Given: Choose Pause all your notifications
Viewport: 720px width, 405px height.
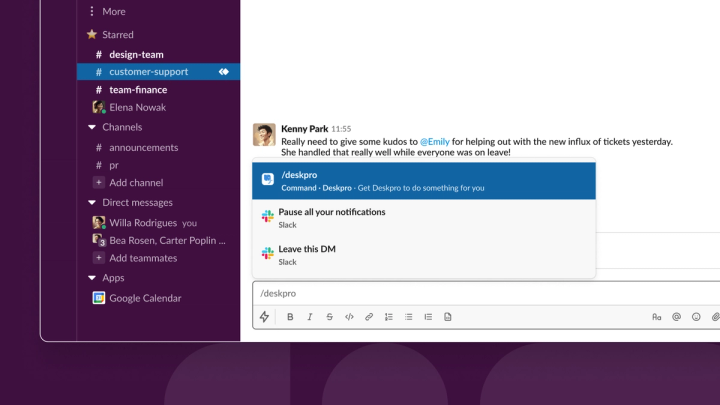Looking at the screenshot, I should [424, 218].
